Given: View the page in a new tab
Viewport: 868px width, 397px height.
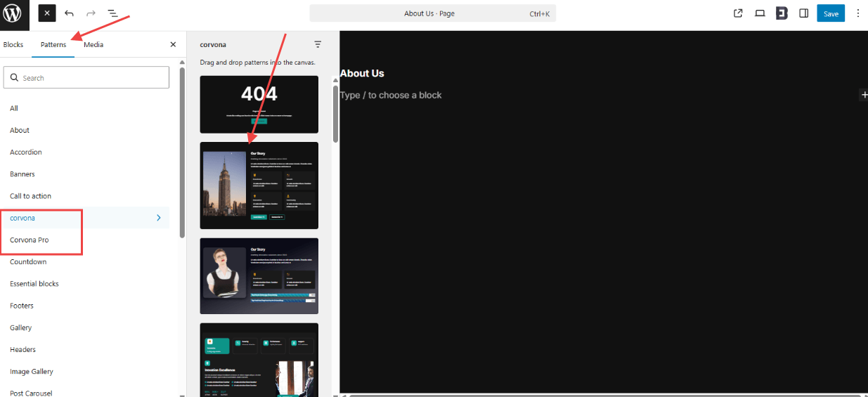Looking at the screenshot, I should click(738, 13).
